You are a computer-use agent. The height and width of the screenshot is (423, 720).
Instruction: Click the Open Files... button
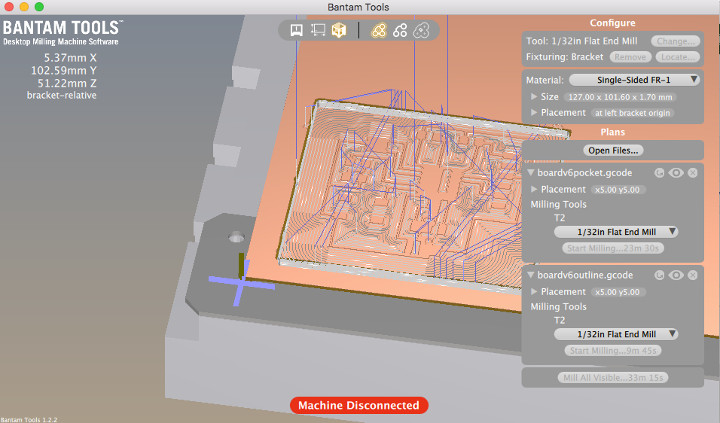tap(613, 151)
